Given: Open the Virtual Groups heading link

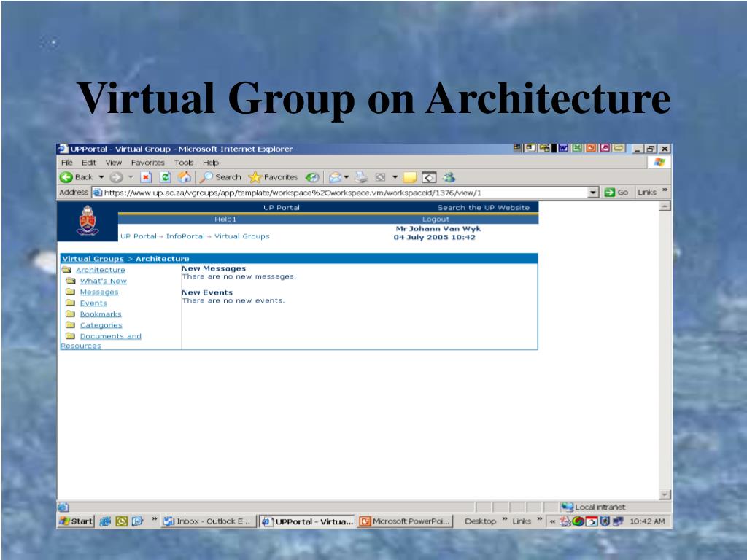Looking at the screenshot, I should point(93,259).
